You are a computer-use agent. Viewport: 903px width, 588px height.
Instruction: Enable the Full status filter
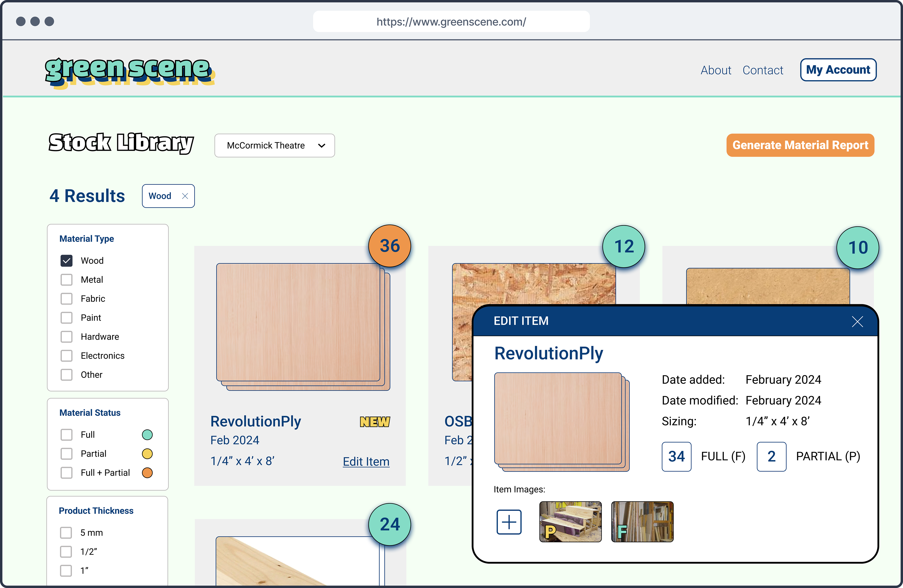coord(66,435)
